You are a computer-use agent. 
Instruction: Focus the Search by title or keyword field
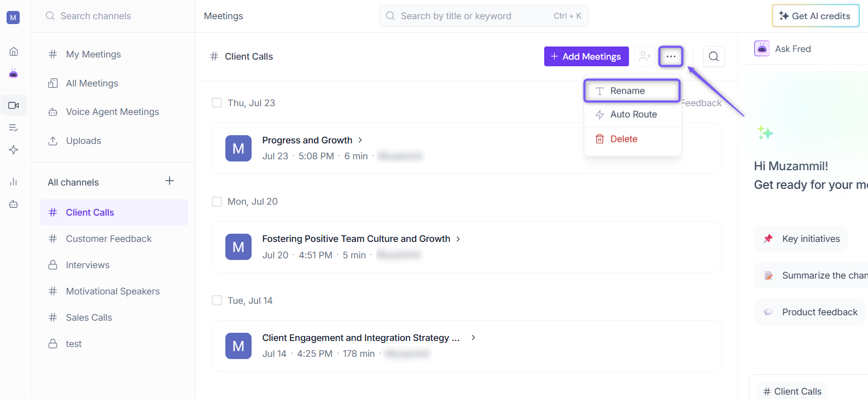point(484,16)
